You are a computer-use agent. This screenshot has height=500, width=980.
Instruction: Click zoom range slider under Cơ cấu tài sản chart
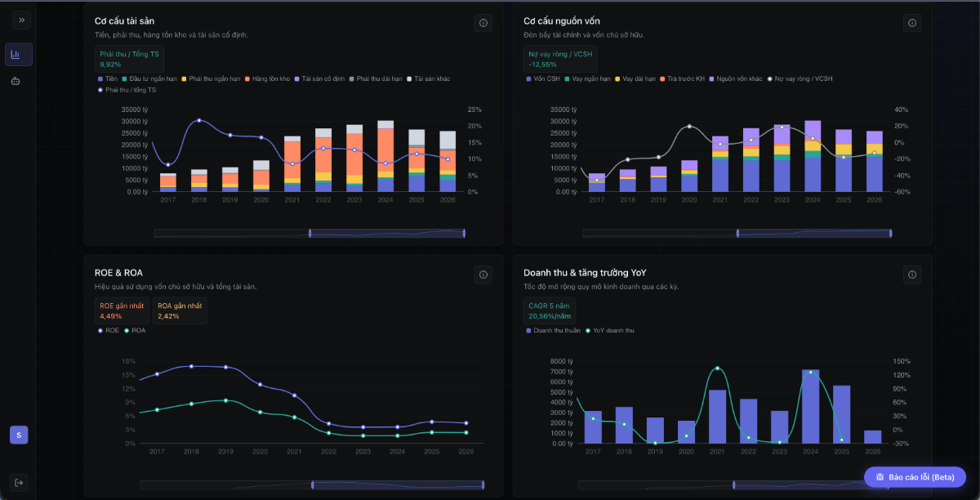pos(387,234)
